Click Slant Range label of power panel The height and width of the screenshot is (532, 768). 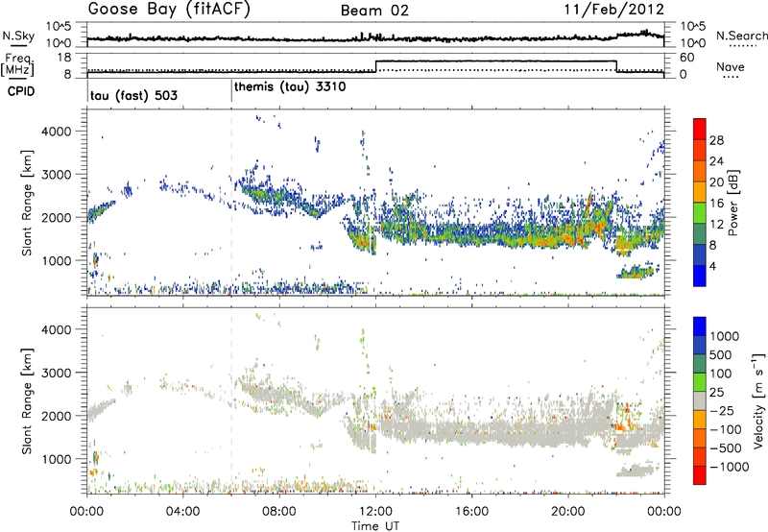27,203
